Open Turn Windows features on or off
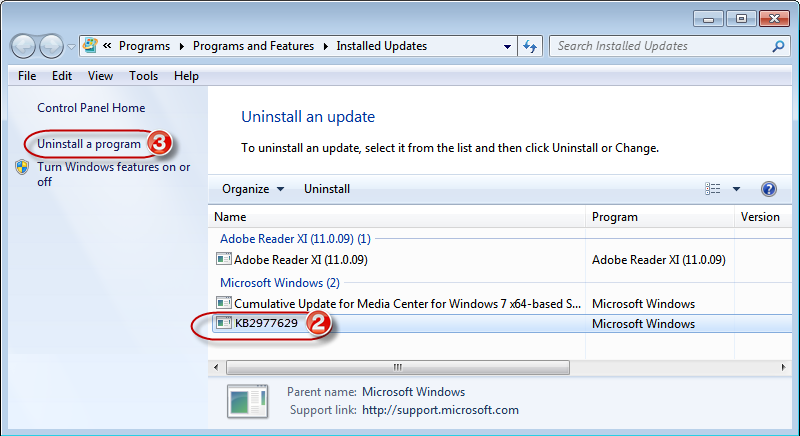The width and height of the screenshot is (800, 436). pyautogui.click(x=113, y=174)
